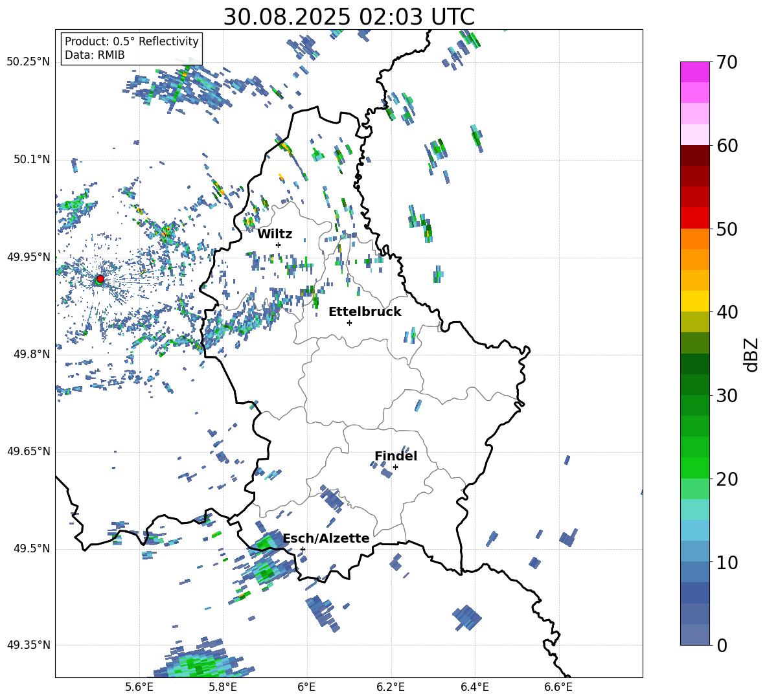Click the 0 tick on colorbar

click(x=722, y=645)
